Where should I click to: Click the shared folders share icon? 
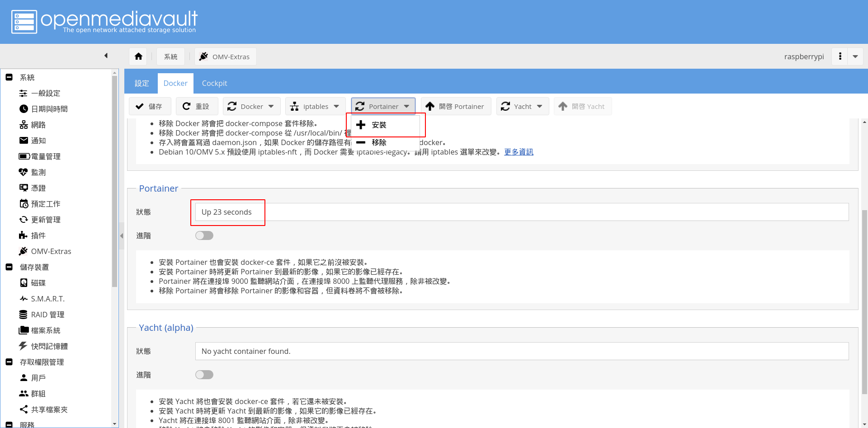pos(24,409)
